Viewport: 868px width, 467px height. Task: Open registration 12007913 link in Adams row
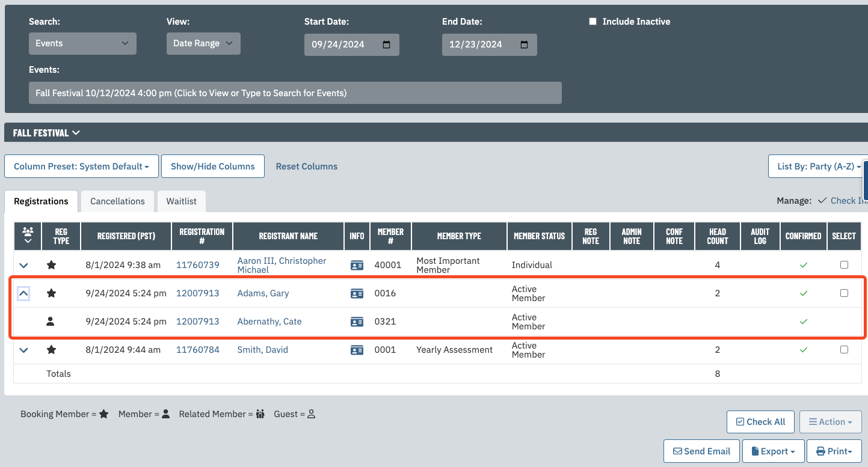(198, 293)
